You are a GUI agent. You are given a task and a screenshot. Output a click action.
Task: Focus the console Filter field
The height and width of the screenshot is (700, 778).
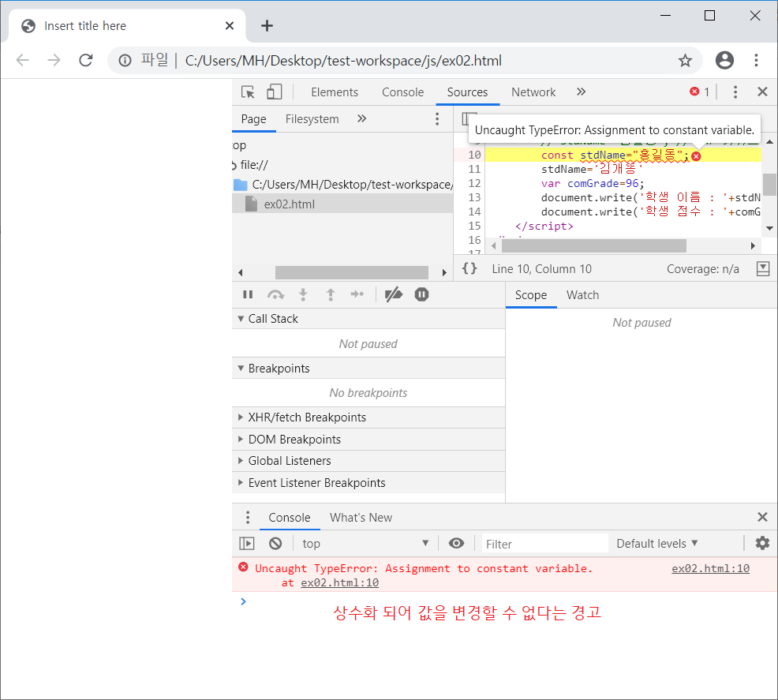pos(544,544)
